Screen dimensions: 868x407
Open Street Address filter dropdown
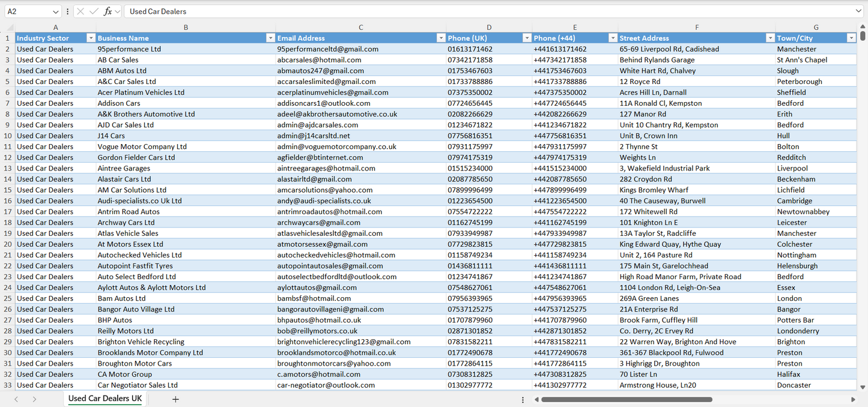pyautogui.click(x=770, y=38)
